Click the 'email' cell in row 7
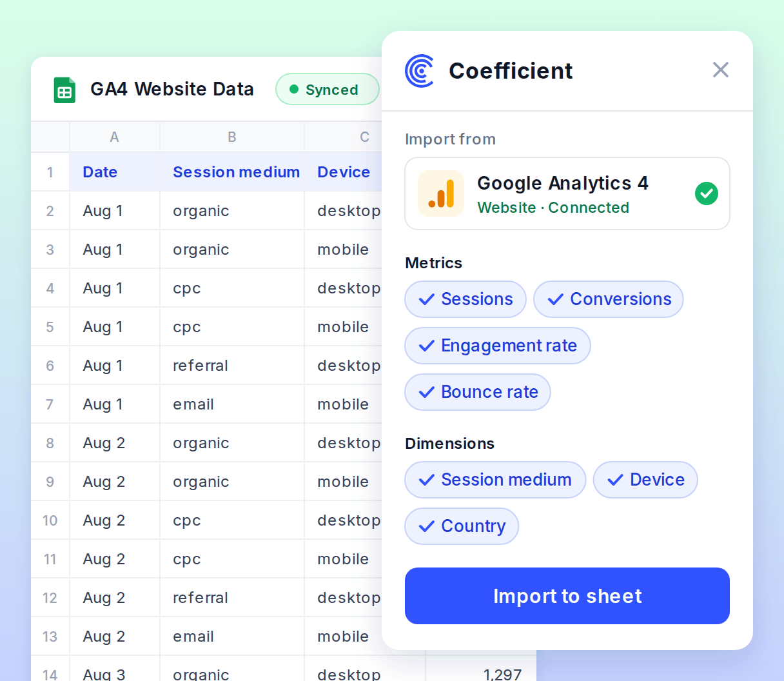 tap(232, 404)
